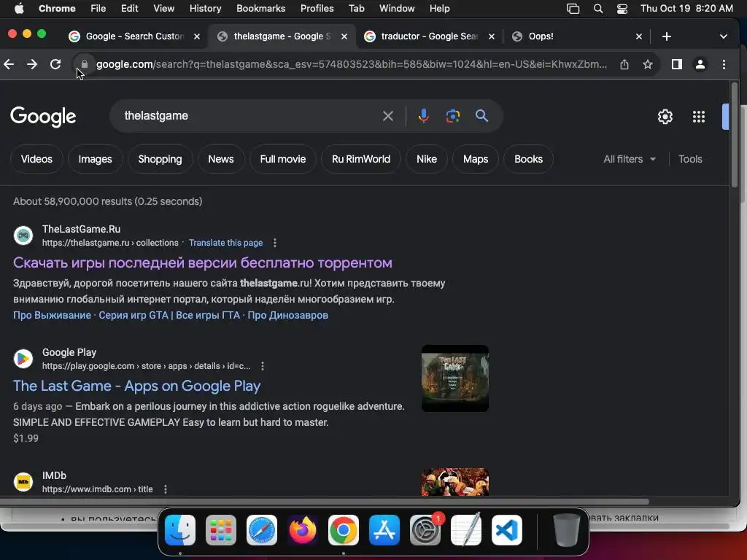
Task: Click Translate this page link
Action: coord(226,243)
